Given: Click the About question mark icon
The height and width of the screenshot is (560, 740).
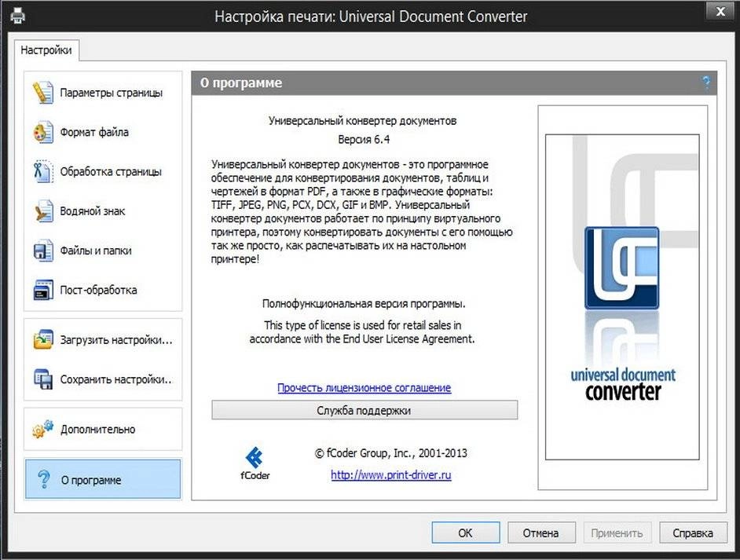Looking at the screenshot, I should click(43, 479).
